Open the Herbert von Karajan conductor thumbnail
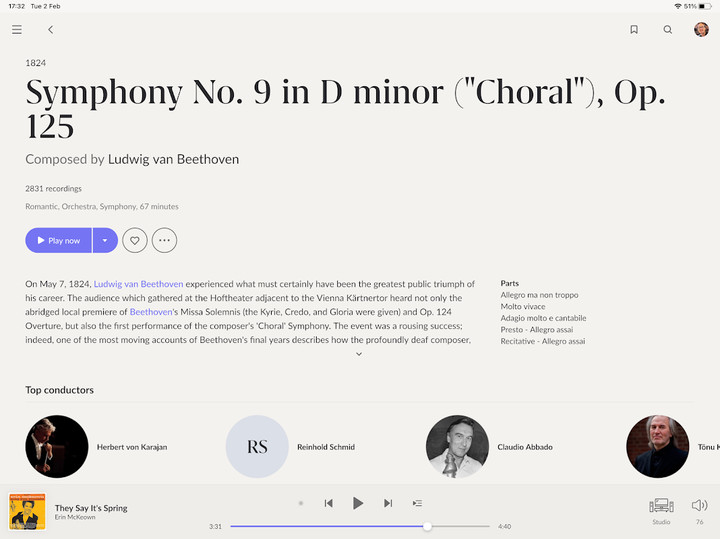The height and width of the screenshot is (539, 720). tap(57, 447)
